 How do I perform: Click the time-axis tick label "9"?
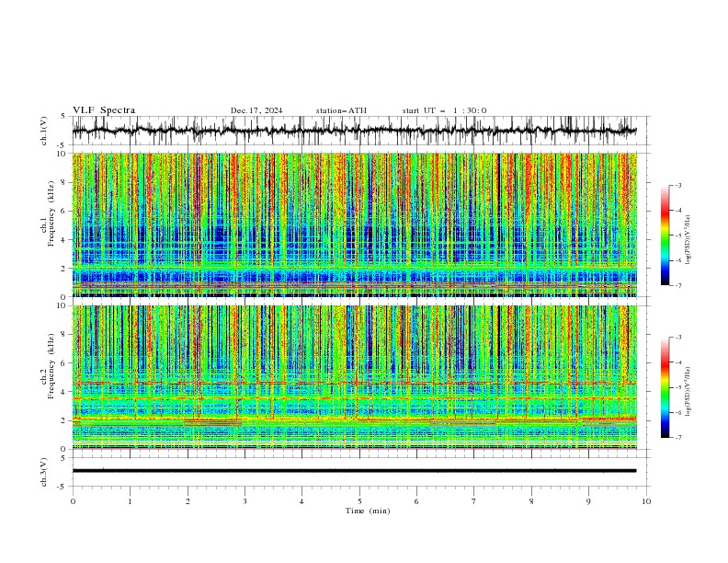click(588, 501)
